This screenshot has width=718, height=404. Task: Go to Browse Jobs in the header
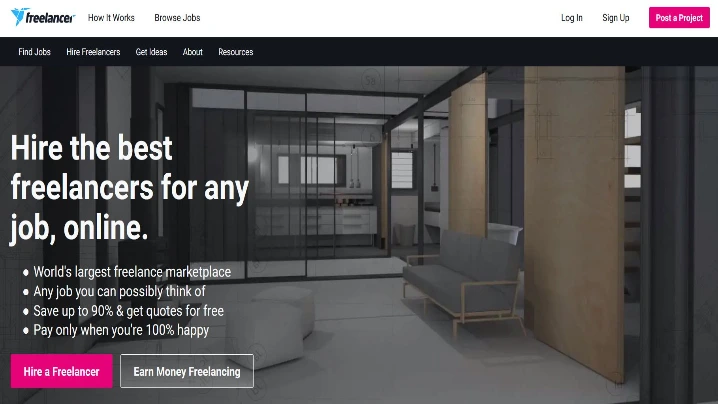(x=177, y=18)
